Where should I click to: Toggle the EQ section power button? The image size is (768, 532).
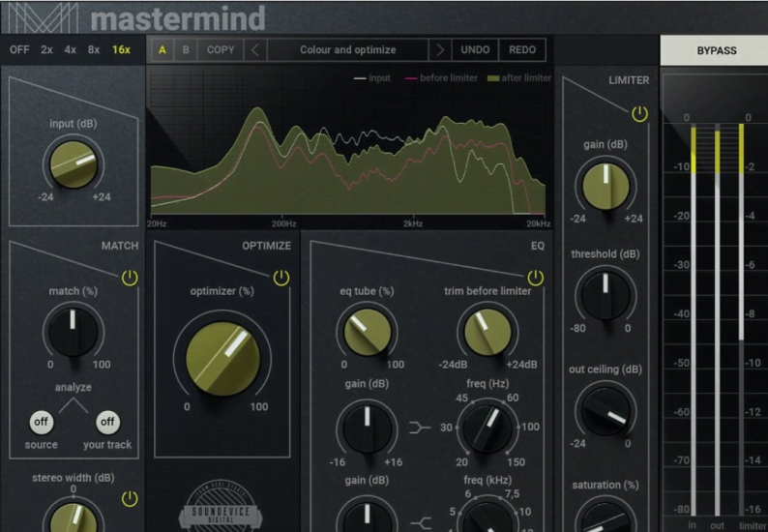pos(535,278)
